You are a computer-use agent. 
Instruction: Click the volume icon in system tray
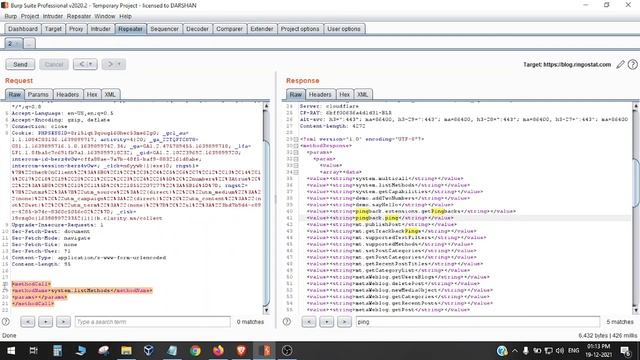(560, 351)
